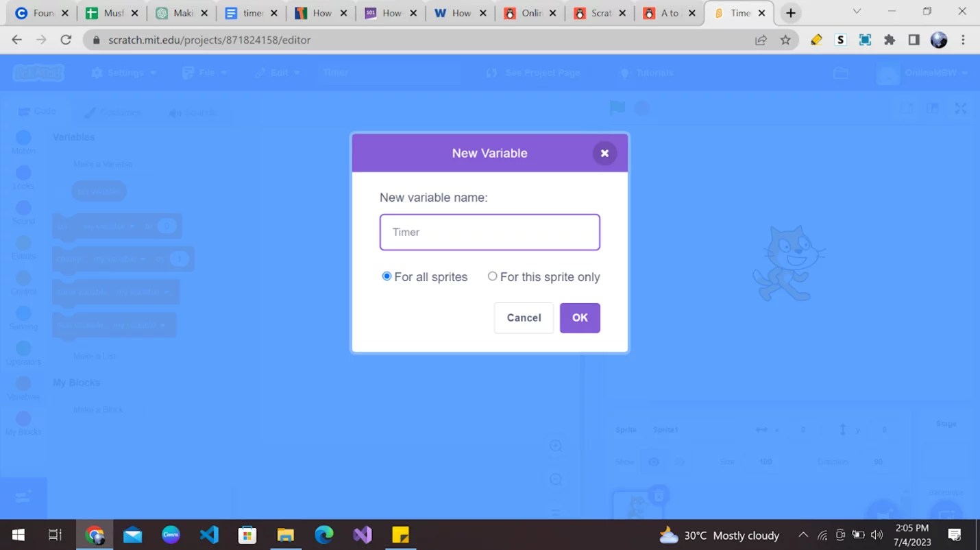This screenshot has width=980, height=550.
Task: Type in the new variable name field
Action: pos(489,232)
